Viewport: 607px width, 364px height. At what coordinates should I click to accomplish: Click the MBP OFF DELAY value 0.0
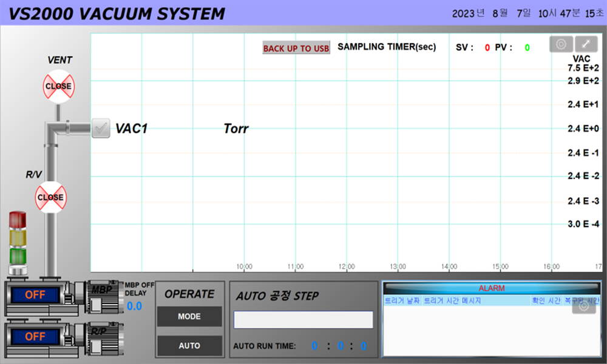(135, 306)
